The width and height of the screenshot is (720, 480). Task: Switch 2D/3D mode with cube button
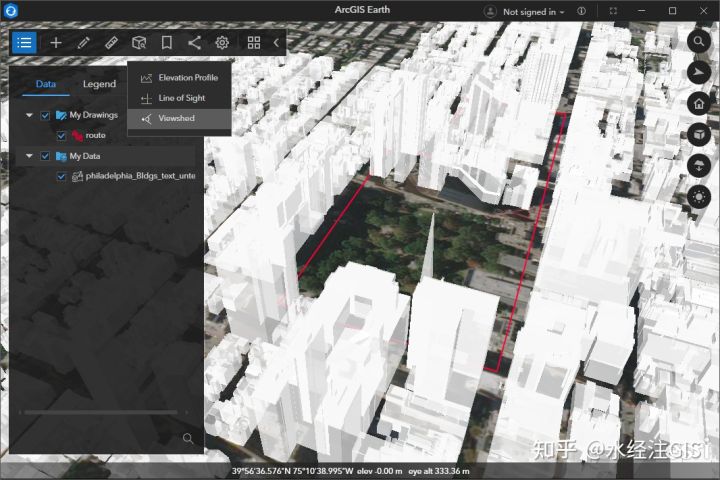[x=699, y=135]
